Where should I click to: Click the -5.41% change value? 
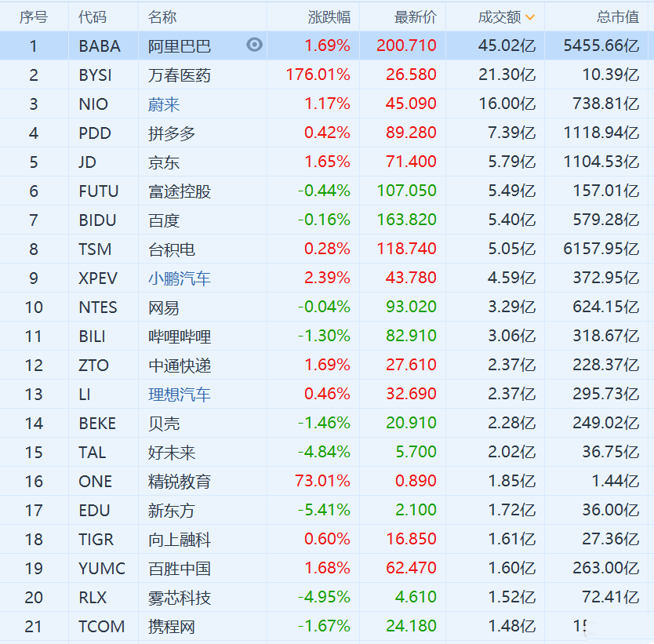324,510
